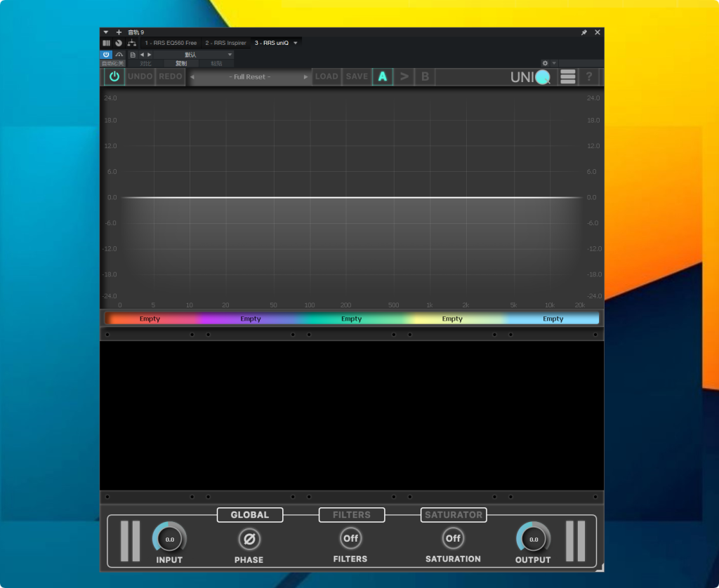Toggle the SATURATION Off switch
719x588 pixels.
(x=453, y=538)
